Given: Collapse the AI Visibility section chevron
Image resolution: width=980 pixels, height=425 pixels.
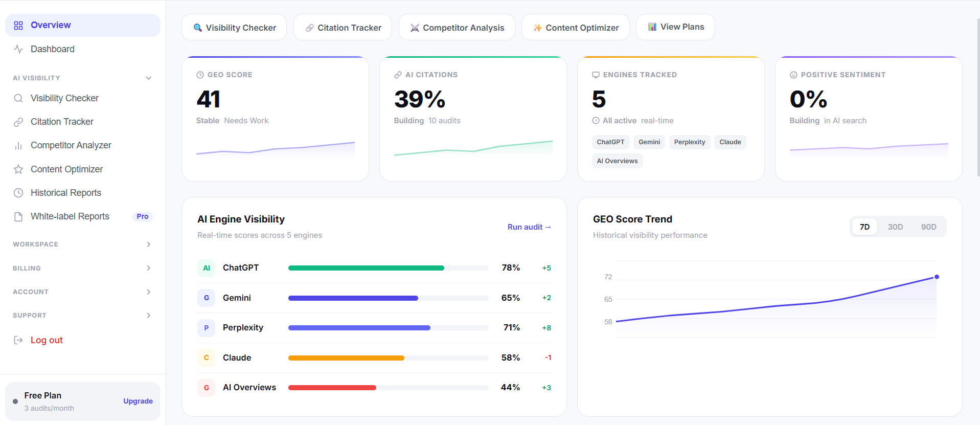Looking at the screenshot, I should click(149, 78).
